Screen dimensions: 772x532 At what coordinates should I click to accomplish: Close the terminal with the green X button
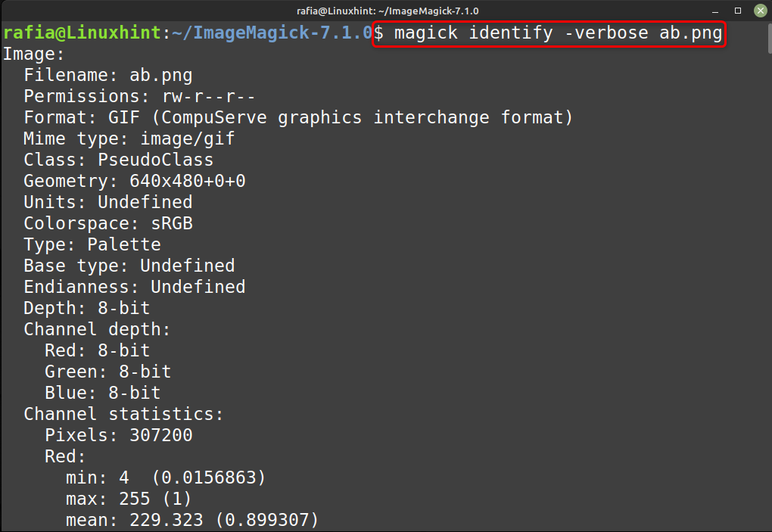pos(760,11)
